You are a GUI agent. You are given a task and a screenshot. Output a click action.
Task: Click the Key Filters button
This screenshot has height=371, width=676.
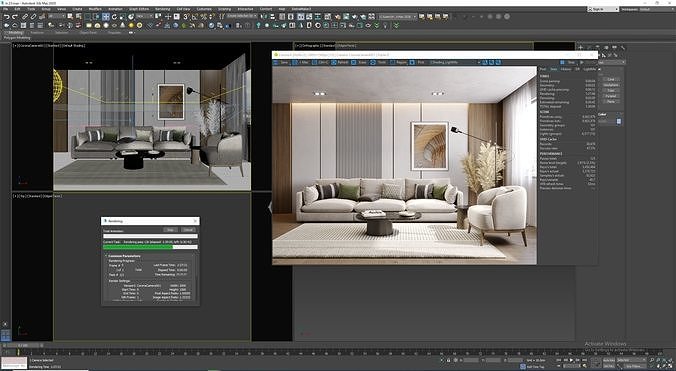click(634, 366)
